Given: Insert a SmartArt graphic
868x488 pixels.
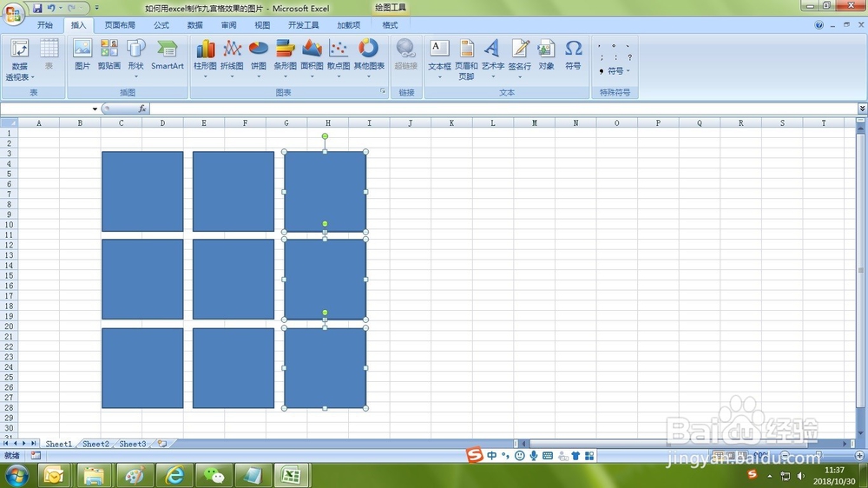Looking at the screenshot, I should tap(168, 55).
